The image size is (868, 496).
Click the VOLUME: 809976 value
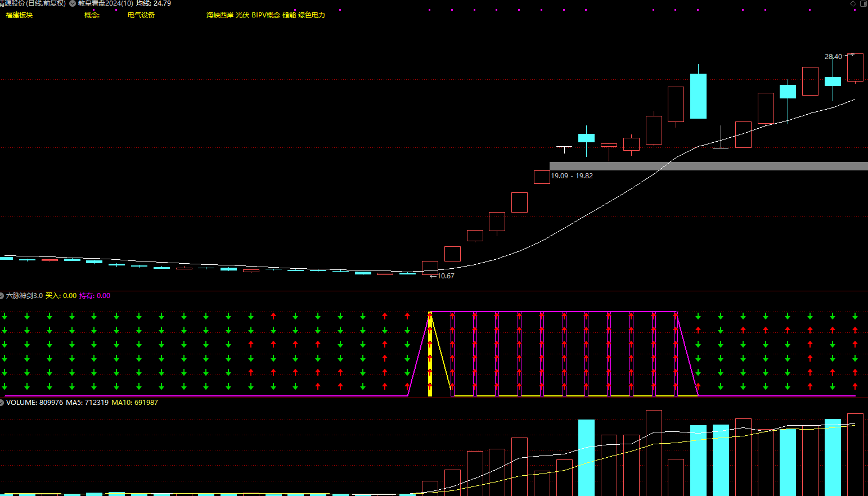35,403
